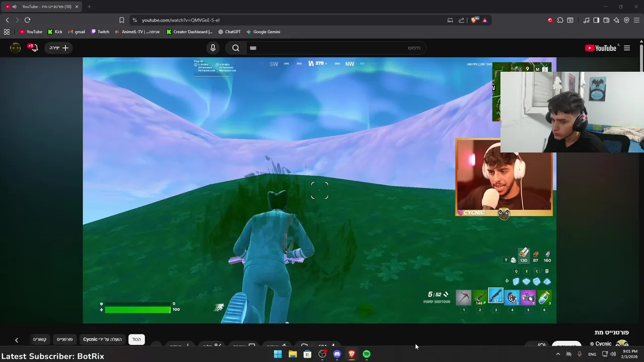Mute the tab using the speaker icon
The image size is (644, 362).
(x=14, y=7)
